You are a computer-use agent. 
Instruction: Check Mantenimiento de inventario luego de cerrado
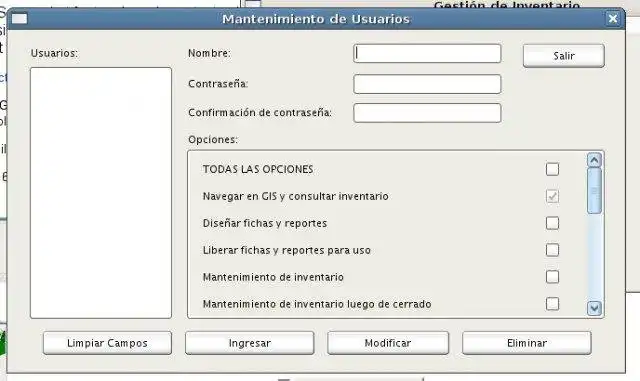(552, 304)
